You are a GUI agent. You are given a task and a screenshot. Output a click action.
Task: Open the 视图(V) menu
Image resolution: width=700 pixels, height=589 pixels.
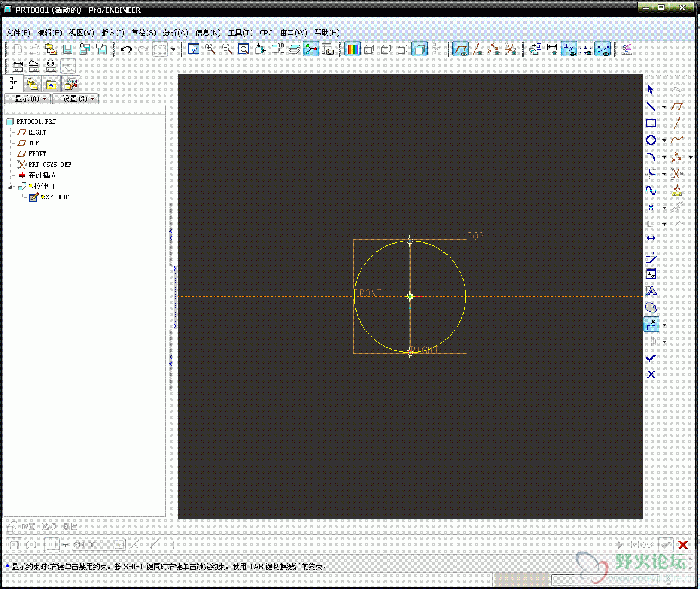pos(82,32)
